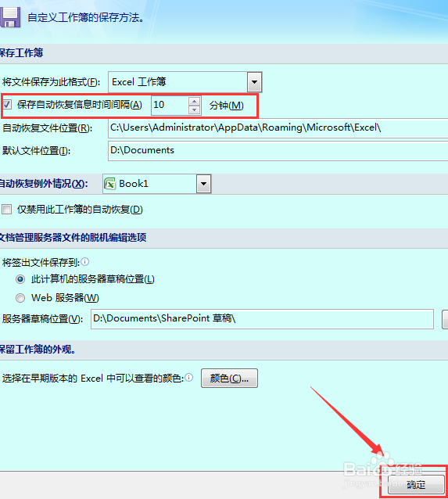This screenshot has height=499, width=448.
Task: Select 此计算机的服务器草稿位置 radio button
Action: [x=20, y=279]
